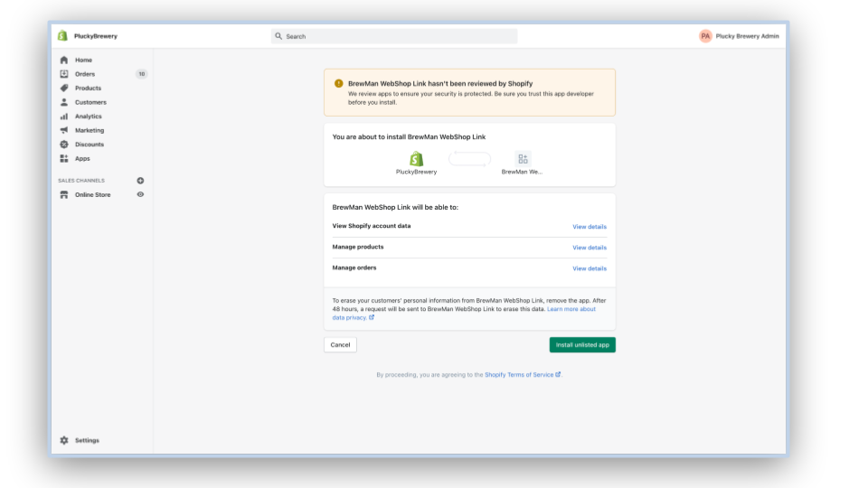
Task: Open Online Store sales channel
Action: [x=93, y=195]
